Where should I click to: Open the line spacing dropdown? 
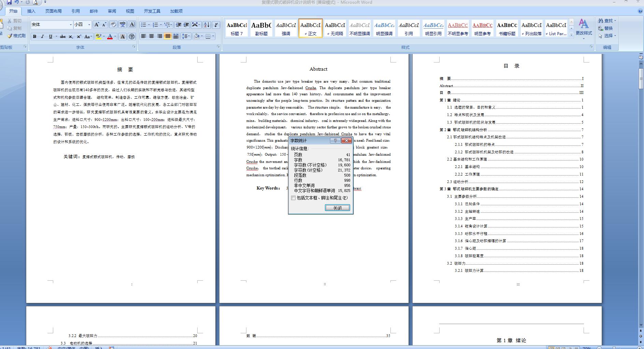pos(185,36)
